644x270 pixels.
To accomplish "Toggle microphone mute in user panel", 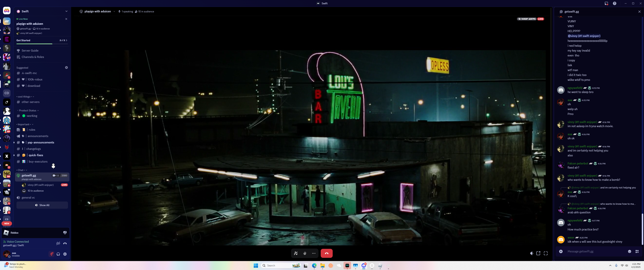I will [51, 254].
